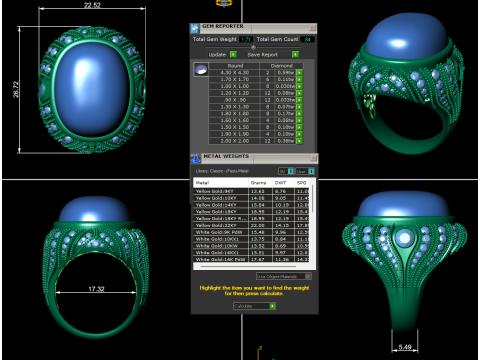This screenshot has width=480, height=360.
Task: Click the small ring icon at top center
Action: tap(224, 3)
